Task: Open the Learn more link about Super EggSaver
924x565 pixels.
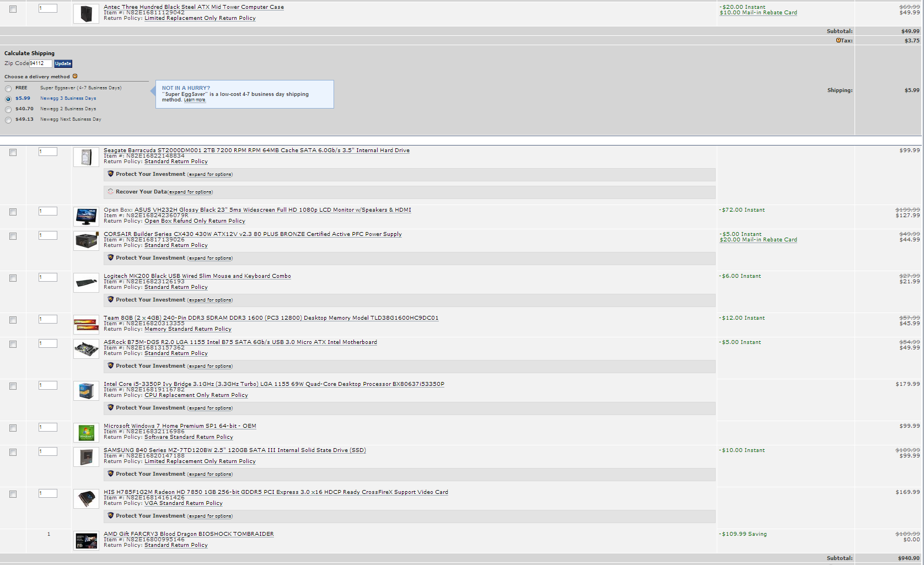Action: coord(195,100)
